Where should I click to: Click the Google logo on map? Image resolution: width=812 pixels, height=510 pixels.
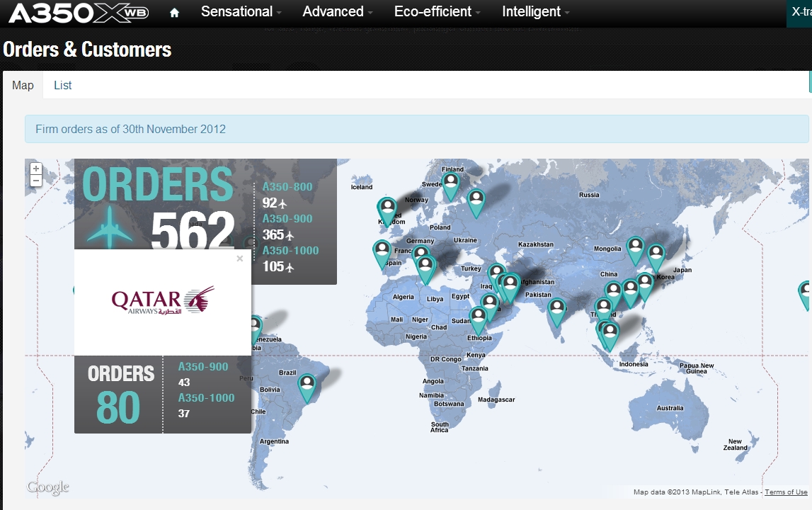tap(47, 487)
